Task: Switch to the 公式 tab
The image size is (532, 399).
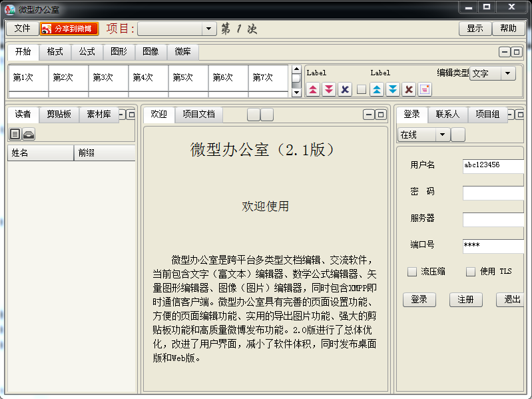Action: tap(87, 52)
